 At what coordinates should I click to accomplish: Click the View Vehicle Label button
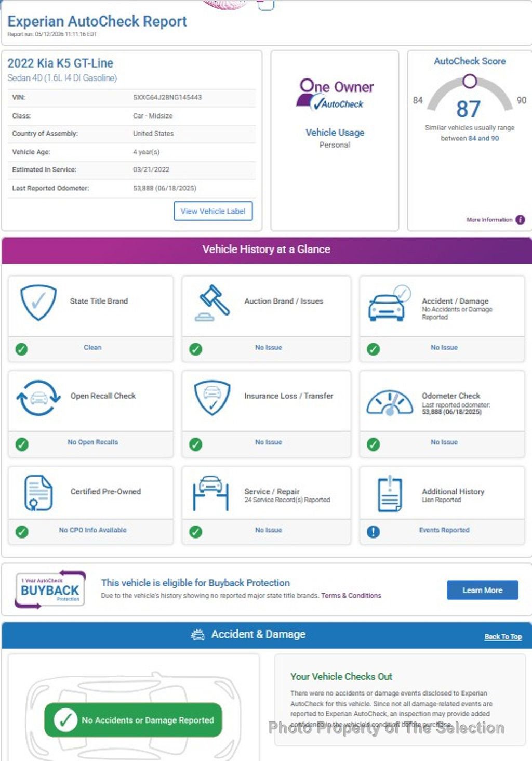tap(213, 211)
